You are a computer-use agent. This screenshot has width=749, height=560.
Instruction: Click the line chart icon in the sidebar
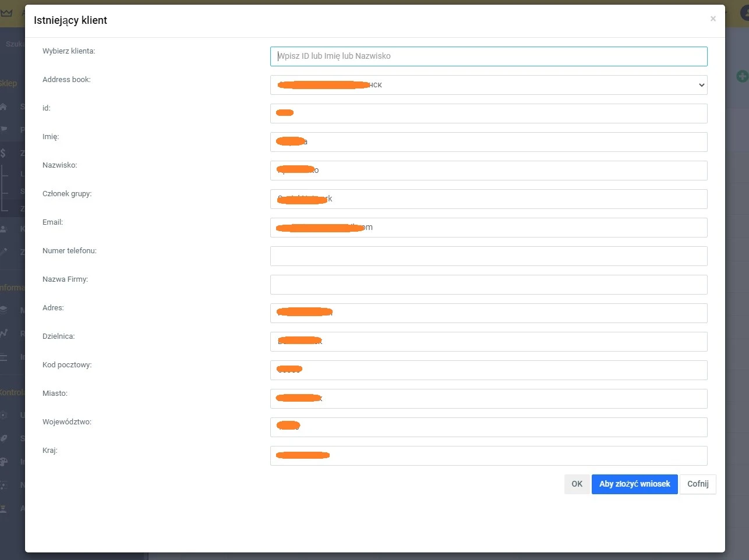click(x=4, y=333)
